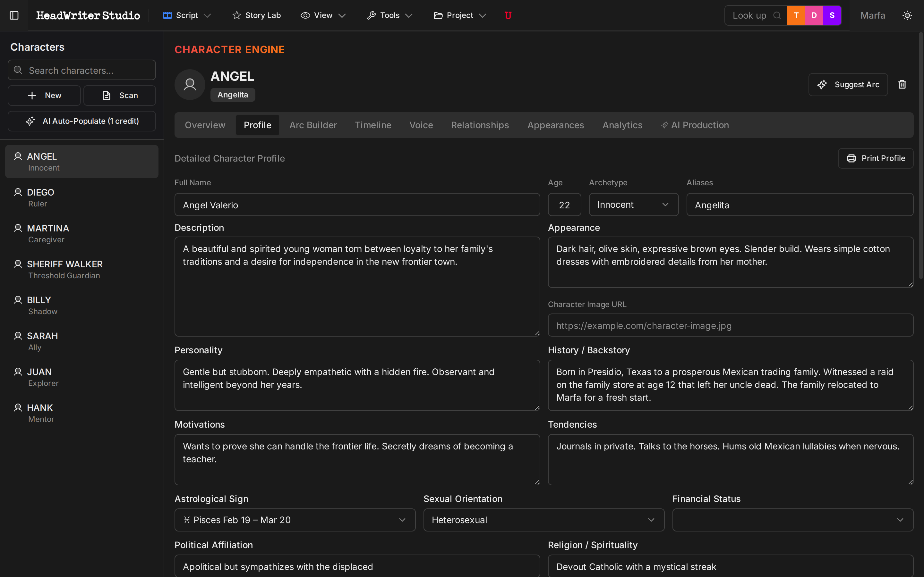Switch to the Arc Builder tab

313,125
